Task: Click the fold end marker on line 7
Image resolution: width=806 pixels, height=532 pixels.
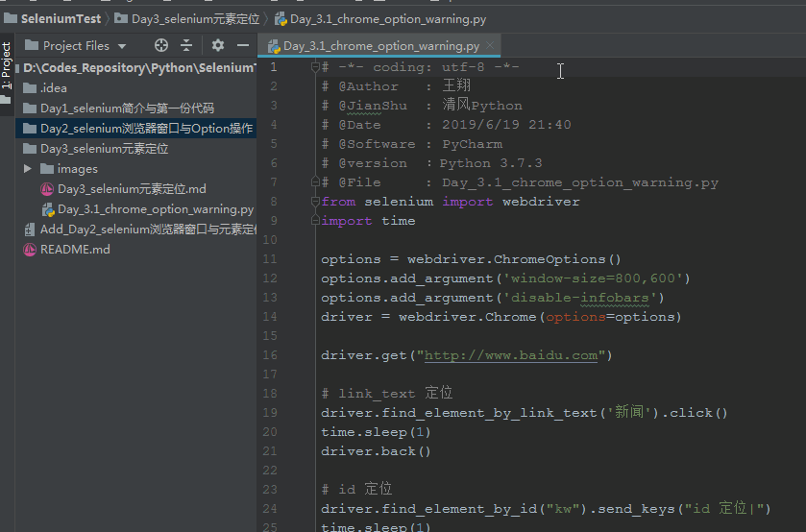Action: [x=316, y=181]
